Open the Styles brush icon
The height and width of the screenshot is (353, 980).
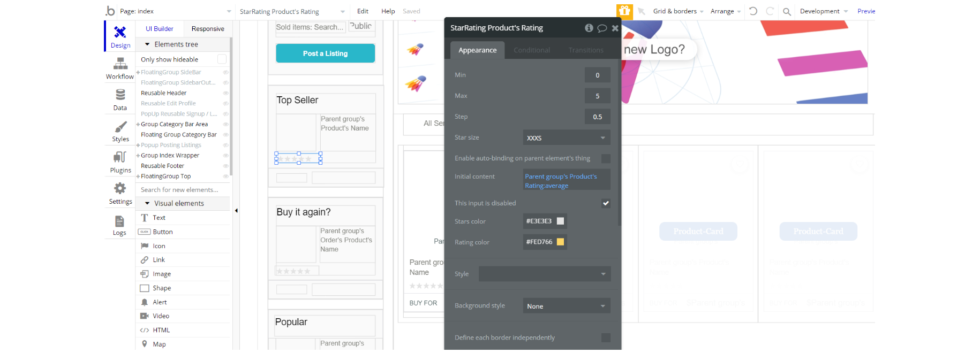click(120, 127)
